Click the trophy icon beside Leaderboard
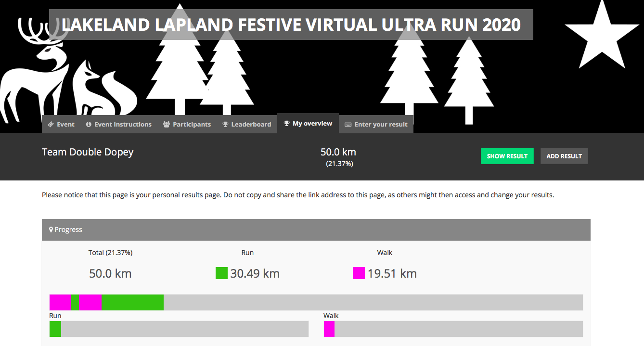This screenshot has height=346, width=644. (225, 124)
